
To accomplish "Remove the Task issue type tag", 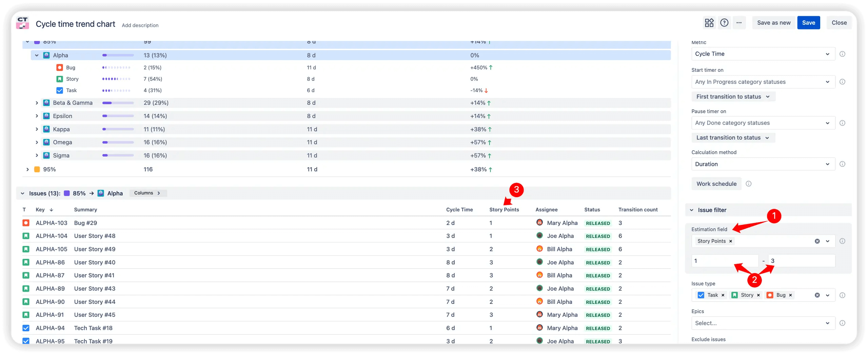I will point(723,295).
